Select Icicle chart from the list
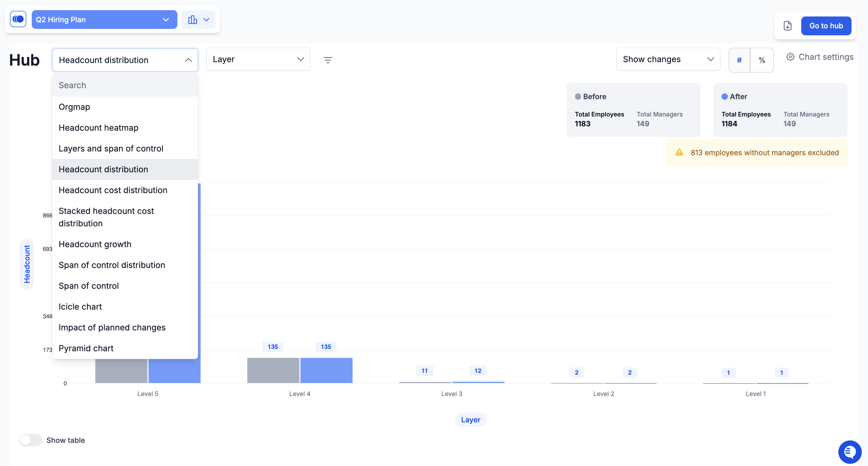Screen dimensions: 868x466 80,306
